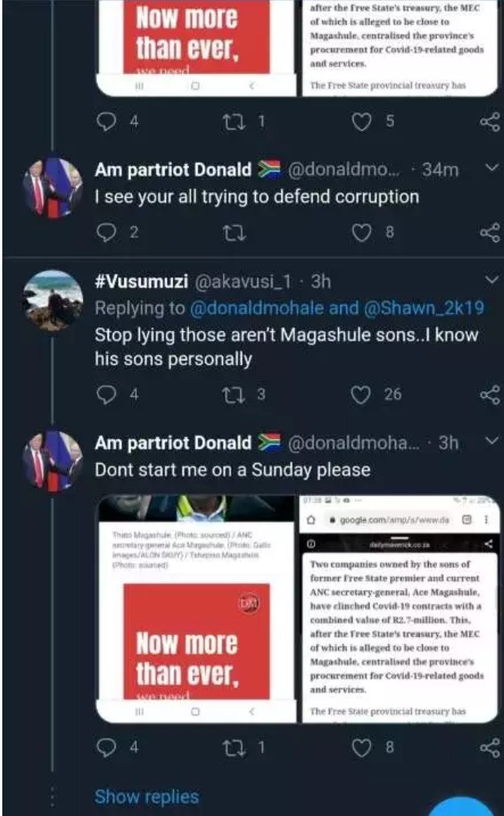Expand options chevron on "Sunday please" tweet

pyautogui.click(x=492, y=441)
